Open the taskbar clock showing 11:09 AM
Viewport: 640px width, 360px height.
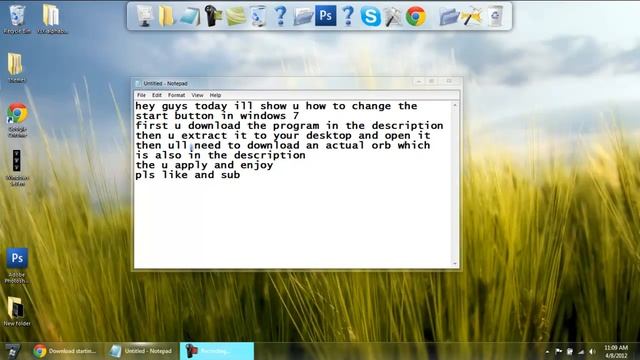pyautogui.click(x=616, y=351)
